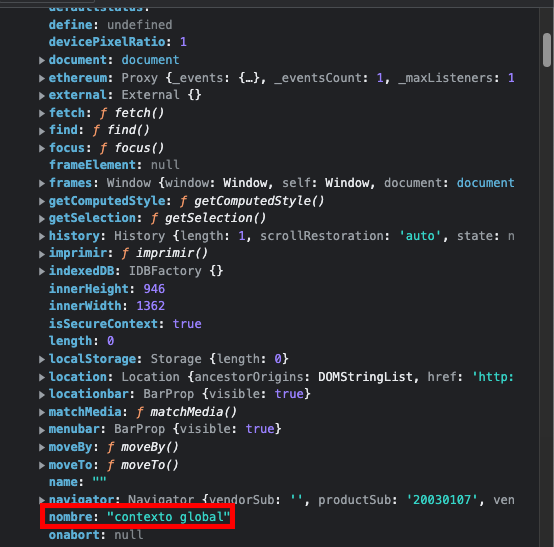Expand the imprimir function arrow
The width and height of the screenshot is (554, 547).
tap(42, 254)
